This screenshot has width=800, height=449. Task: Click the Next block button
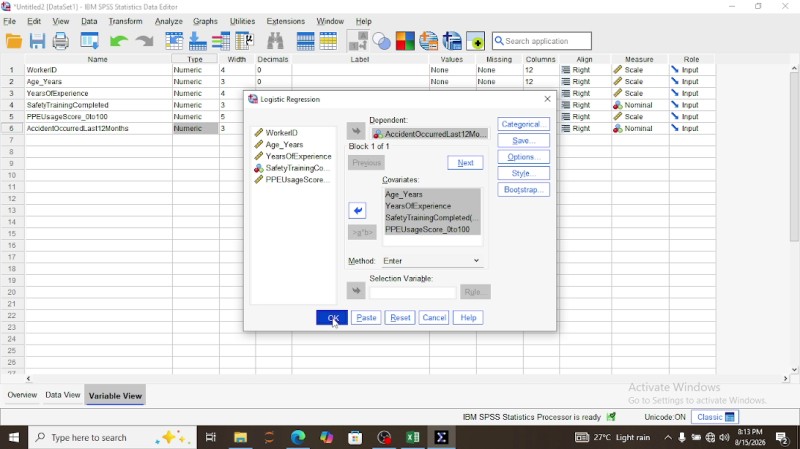(465, 163)
